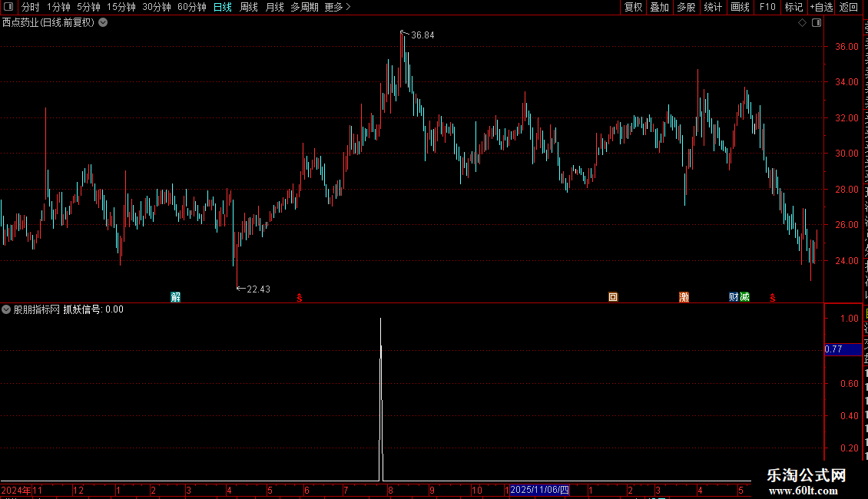Image resolution: width=868 pixels, height=499 pixels.
Task: Expand the indicator menu beside 股朋指标网
Action: click(6, 309)
